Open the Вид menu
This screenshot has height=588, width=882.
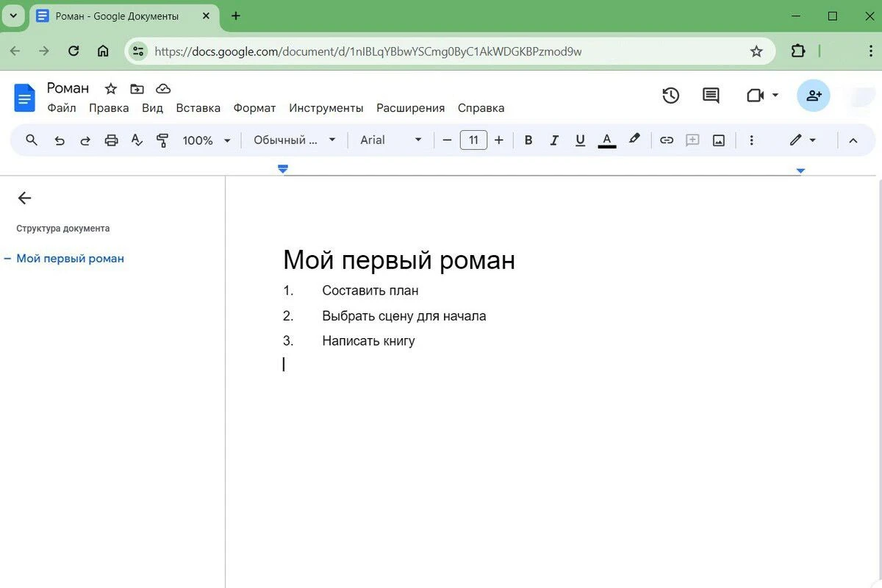tap(152, 108)
